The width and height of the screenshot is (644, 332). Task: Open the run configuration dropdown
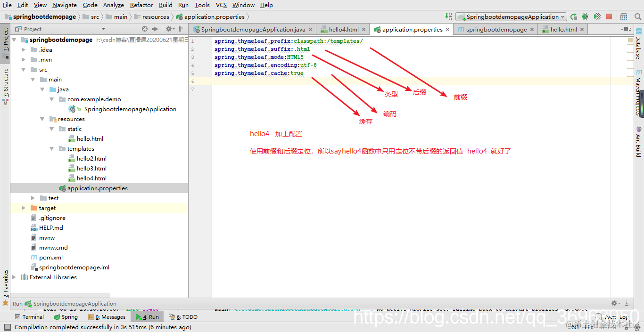pos(511,16)
